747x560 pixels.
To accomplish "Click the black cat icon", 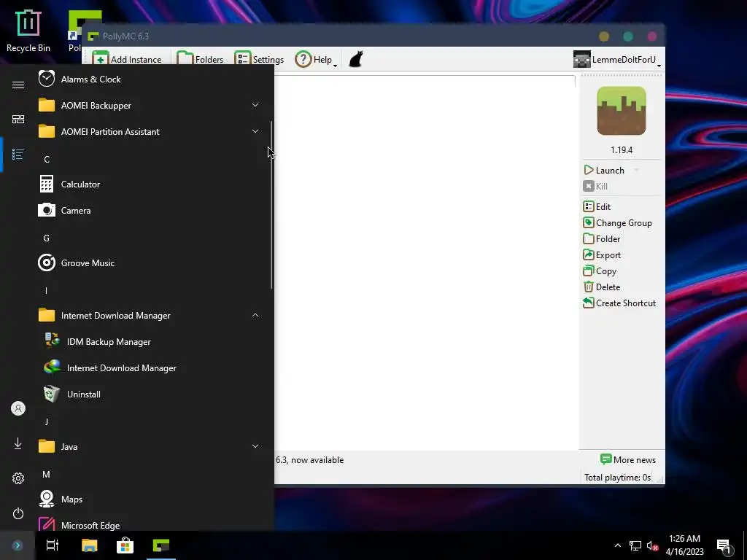I will point(356,59).
